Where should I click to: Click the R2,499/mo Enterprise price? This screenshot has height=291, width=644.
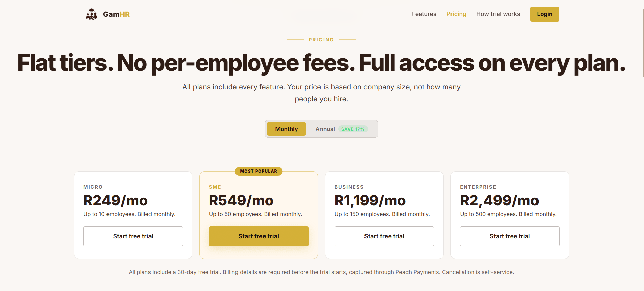499,200
